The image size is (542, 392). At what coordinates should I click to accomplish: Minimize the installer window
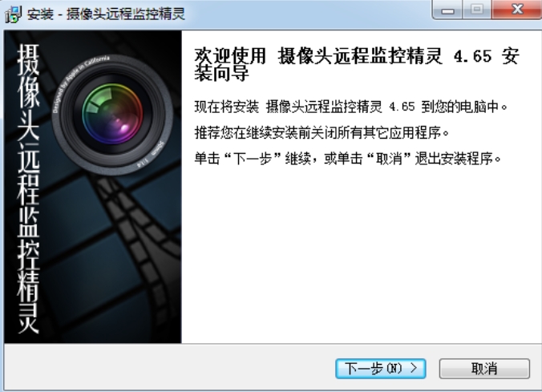click(447, 10)
